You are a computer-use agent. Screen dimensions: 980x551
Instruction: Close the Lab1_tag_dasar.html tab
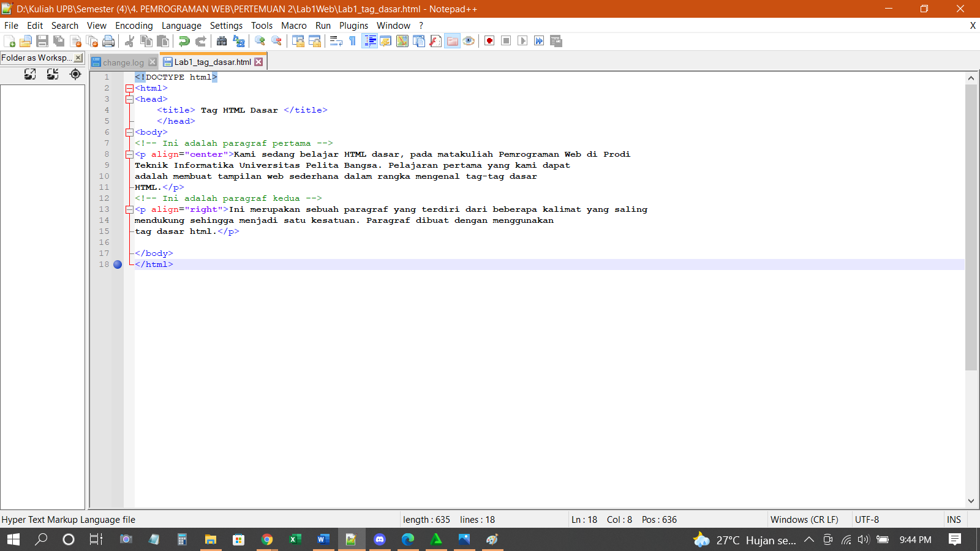[x=258, y=62]
